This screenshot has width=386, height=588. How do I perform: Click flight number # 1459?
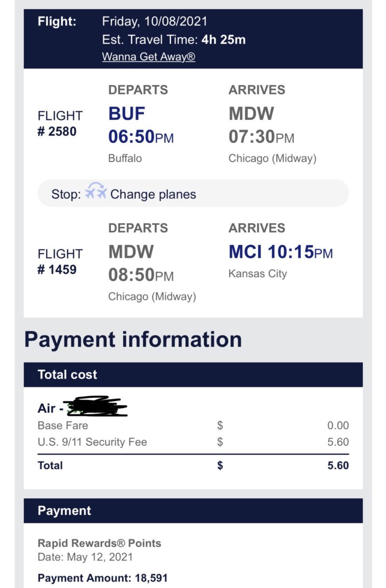[57, 269]
